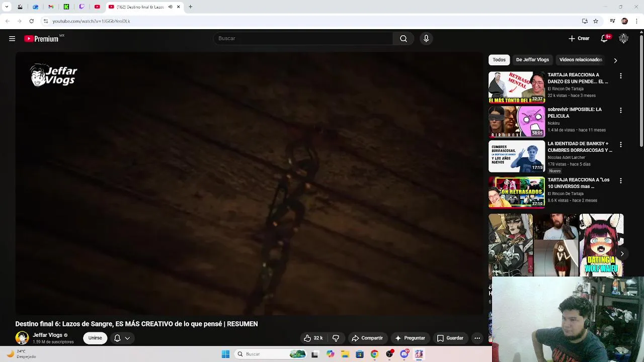This screenshot has width=644, height=362.
Task: Advance the Shorts shelf with next arrow
Action: [622, 254]
